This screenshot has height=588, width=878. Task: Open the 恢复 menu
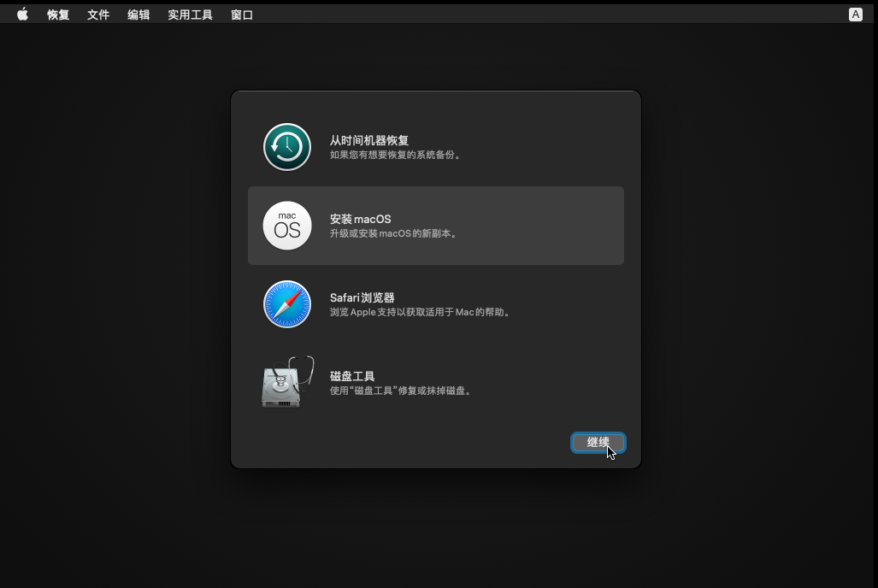(x=58, y=15)
